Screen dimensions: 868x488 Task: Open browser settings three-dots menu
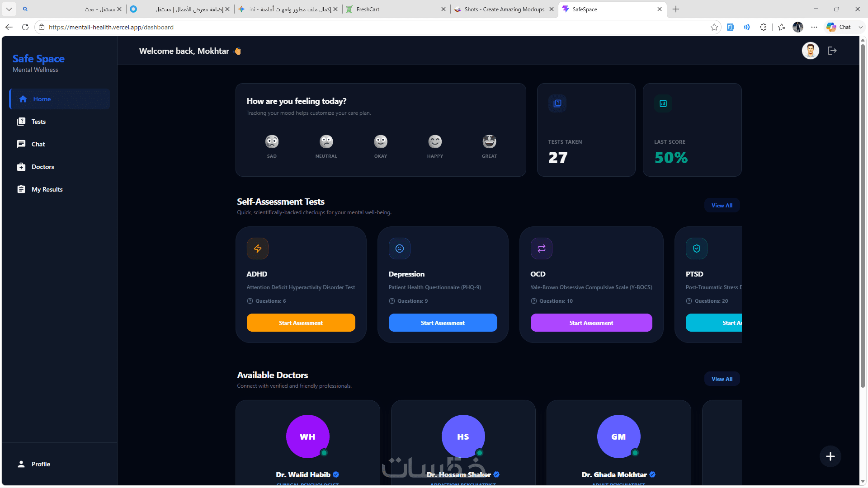(814, 27)
